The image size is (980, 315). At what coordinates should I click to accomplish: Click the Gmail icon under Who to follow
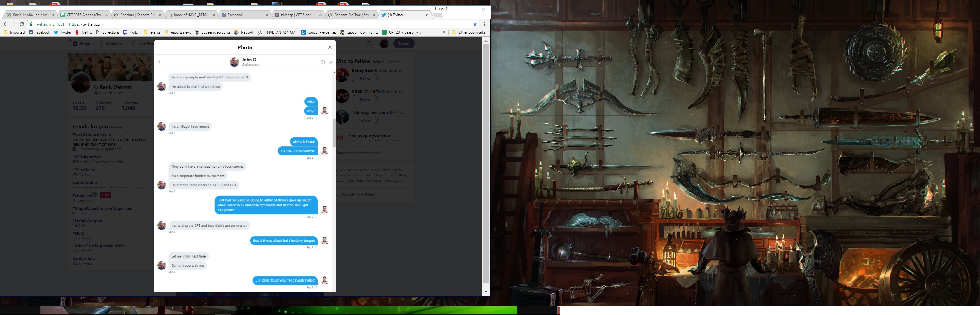click(340, 138)
